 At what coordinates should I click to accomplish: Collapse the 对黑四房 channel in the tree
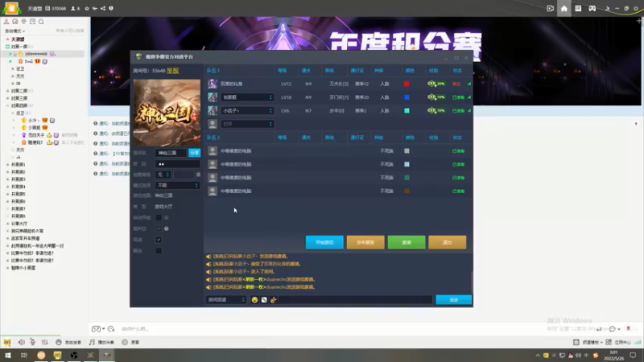pos(8,106)
